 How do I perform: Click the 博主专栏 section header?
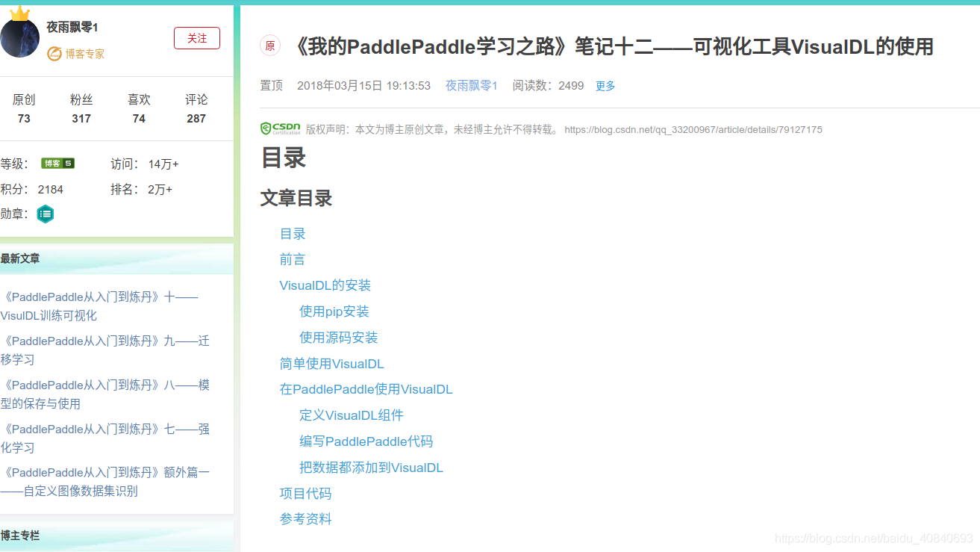20,536
